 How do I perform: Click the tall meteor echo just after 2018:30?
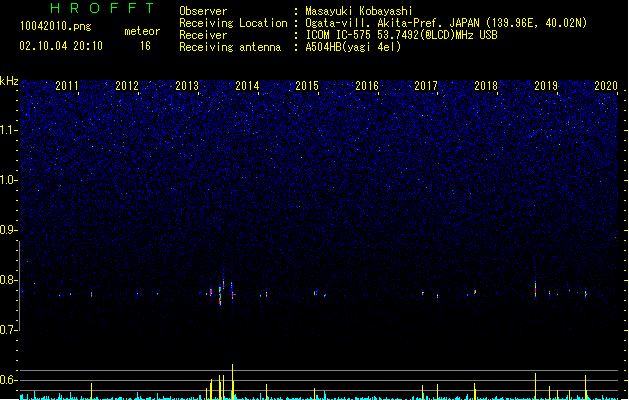[x=536, y=289]
